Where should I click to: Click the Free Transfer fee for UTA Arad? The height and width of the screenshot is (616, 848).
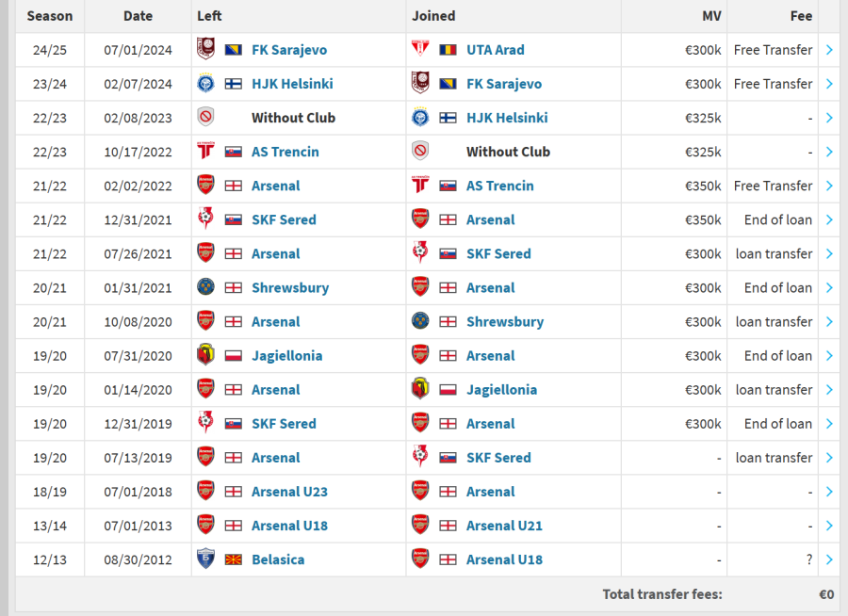pyautogui.click(x=773, y=50)
